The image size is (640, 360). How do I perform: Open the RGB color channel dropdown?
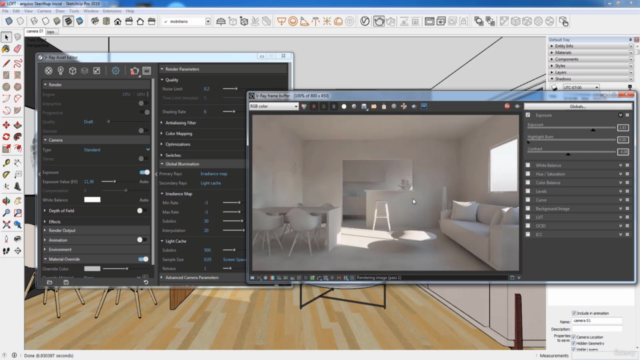[273, 106]
